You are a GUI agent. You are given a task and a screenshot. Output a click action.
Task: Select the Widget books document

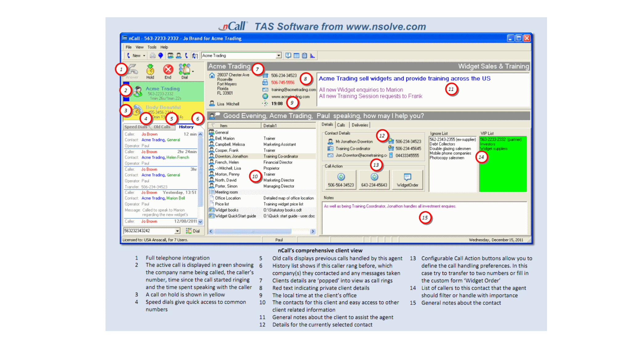(x=262, y=210)
